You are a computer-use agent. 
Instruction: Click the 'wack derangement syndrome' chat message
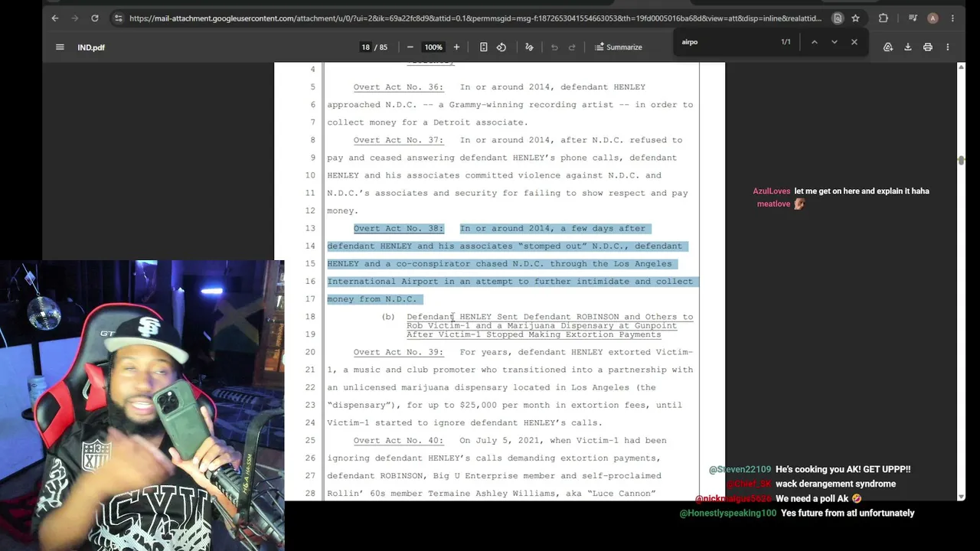tap(835, 484)
